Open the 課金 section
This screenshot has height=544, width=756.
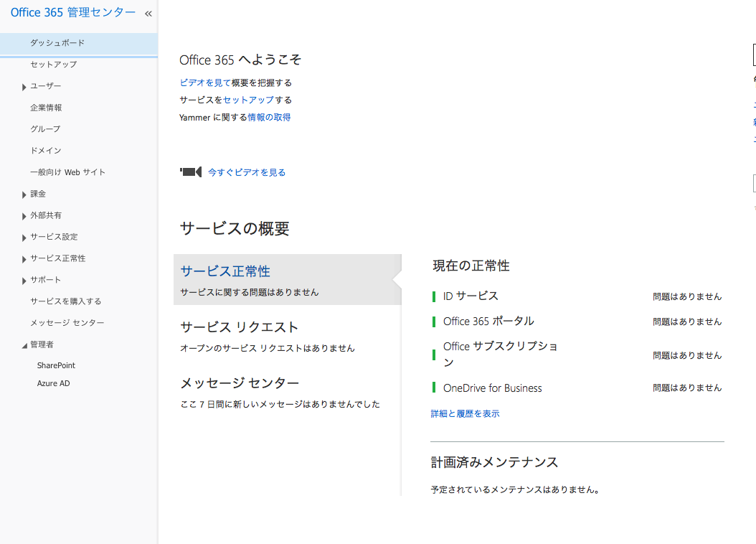point(38,194)
